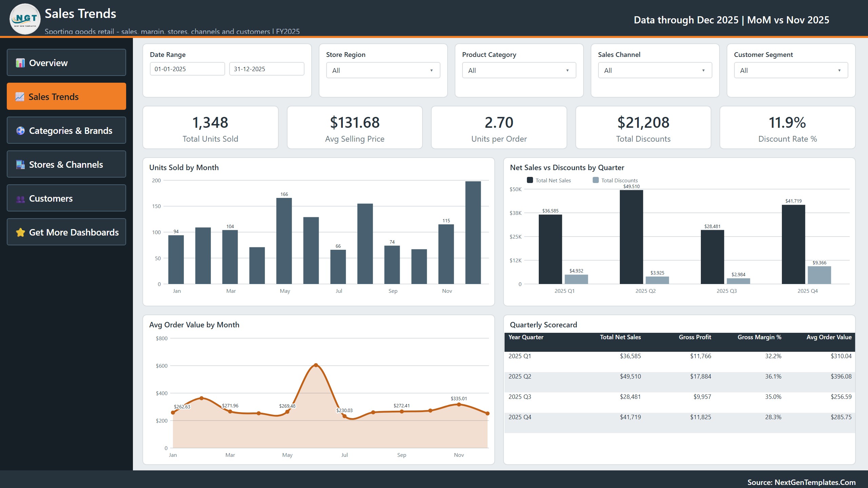Open the Customers page

coord(66,198)
